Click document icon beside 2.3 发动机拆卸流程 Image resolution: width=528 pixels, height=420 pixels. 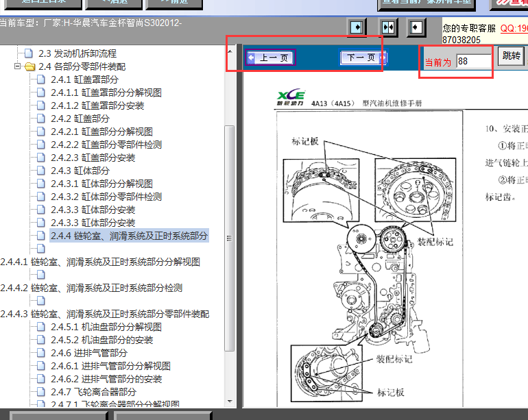tap(29, 53)
